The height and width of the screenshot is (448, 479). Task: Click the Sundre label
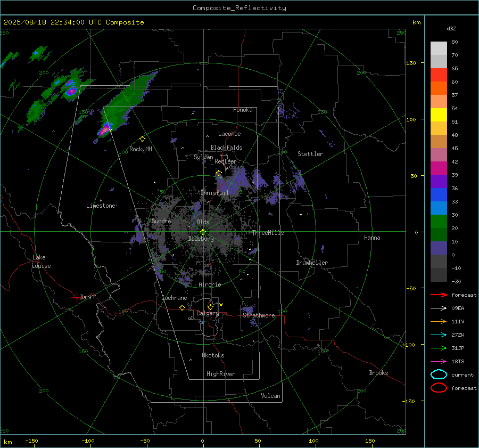(161, 221)
